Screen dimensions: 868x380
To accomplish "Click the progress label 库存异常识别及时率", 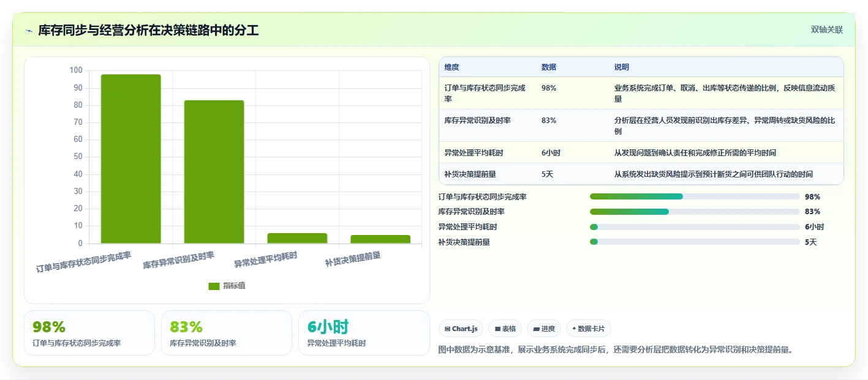I will pos(472,212).
